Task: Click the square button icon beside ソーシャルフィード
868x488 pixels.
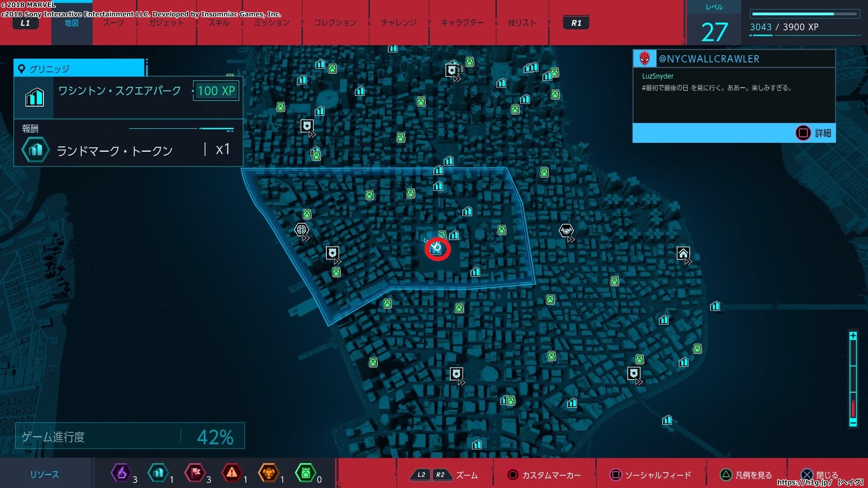Action: pos(615,475)
